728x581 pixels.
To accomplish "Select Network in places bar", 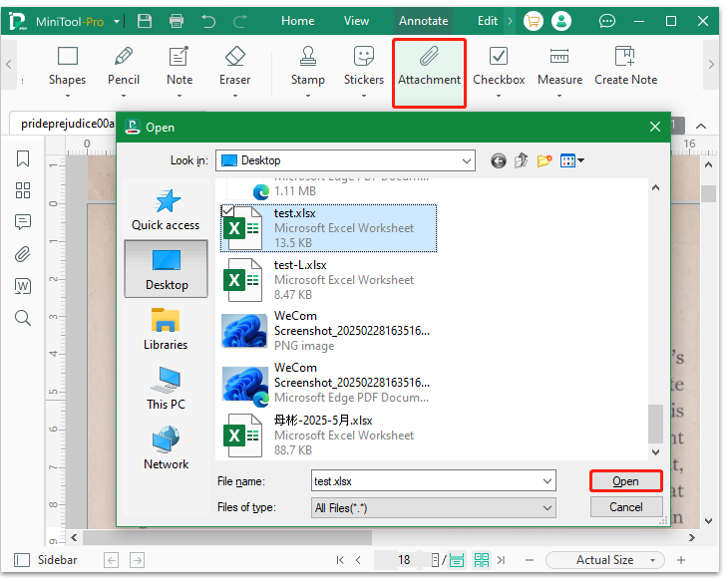I will (x=166, y=448).
